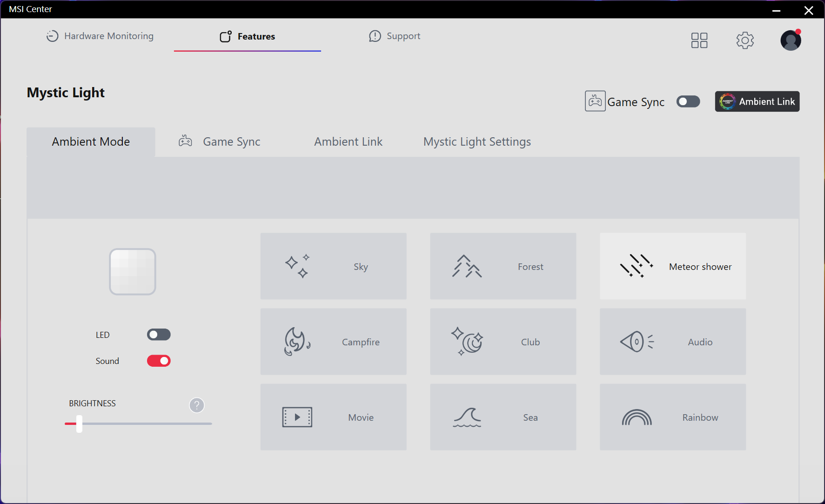Click the Ambient Link button
This screenshot has width=825, height=504.
coord(757,101)
